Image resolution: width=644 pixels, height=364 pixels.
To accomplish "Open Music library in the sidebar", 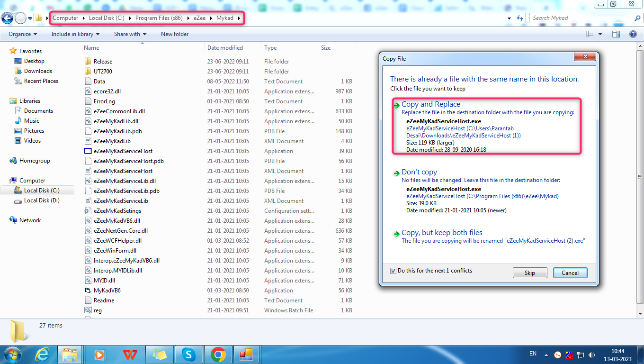I will pos(32,121).
